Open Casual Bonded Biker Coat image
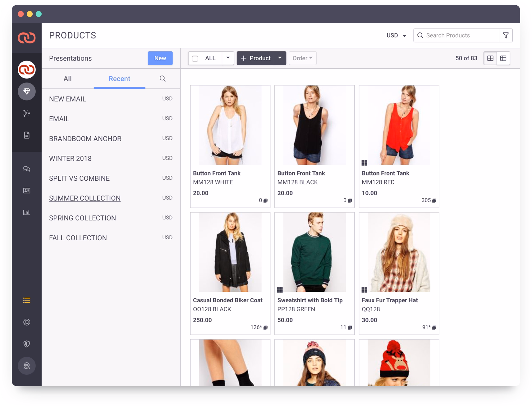This screenshot has width=532, height=406. [x=230, y=252]
